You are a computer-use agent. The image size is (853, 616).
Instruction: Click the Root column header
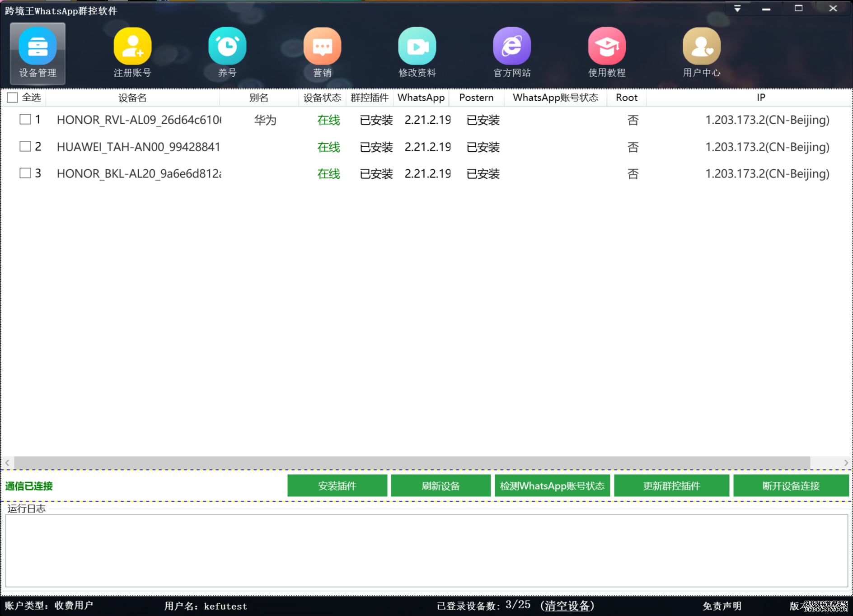click(627, 98)
